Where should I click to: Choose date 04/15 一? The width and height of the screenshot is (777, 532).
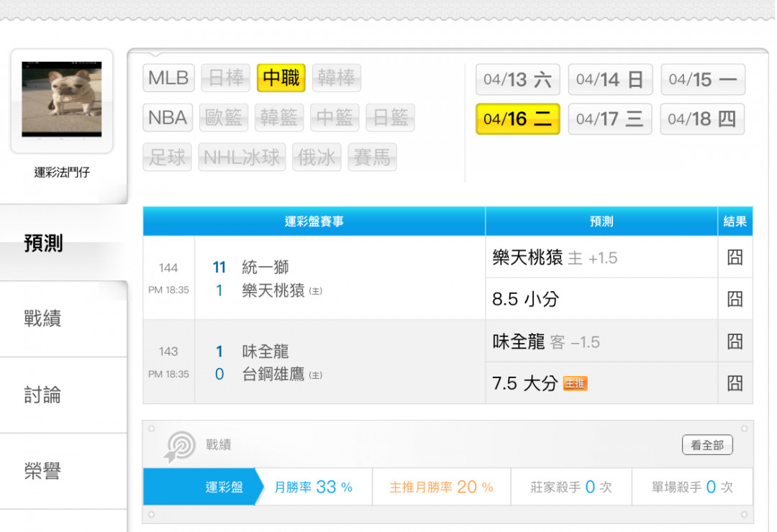pyautogui.click(x=703, y=79)
